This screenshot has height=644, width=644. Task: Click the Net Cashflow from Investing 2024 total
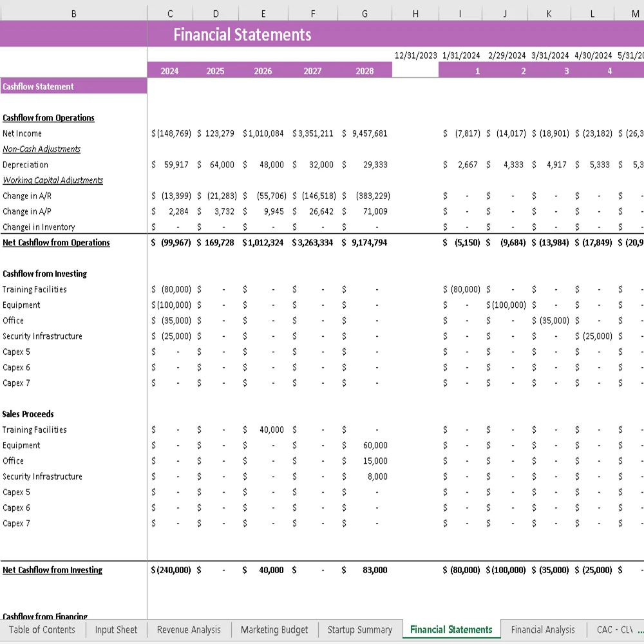click(x=169, y=570)
